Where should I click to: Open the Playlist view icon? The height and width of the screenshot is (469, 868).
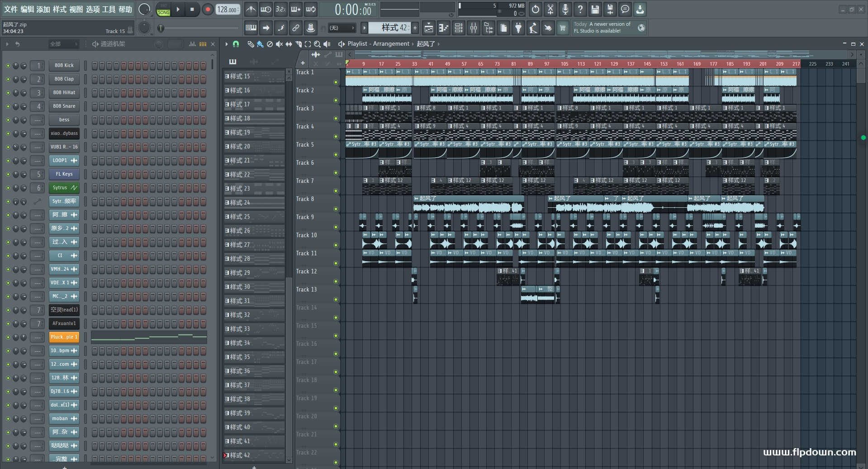click(429, 28)
